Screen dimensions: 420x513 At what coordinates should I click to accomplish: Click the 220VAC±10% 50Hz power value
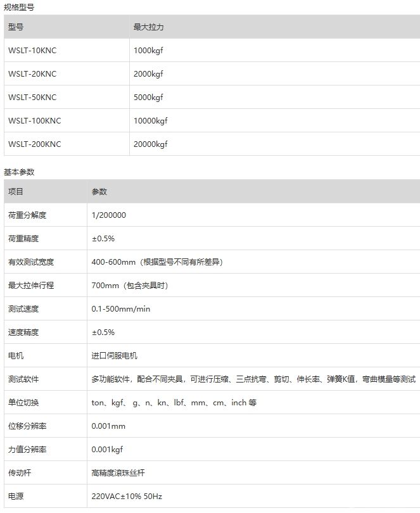point(127,497)
